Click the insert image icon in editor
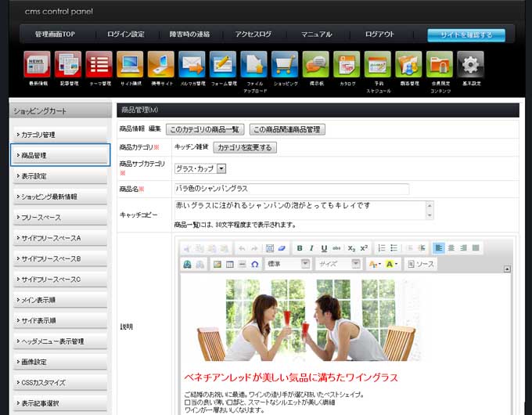The image size is (532, 415). [217, 265]
